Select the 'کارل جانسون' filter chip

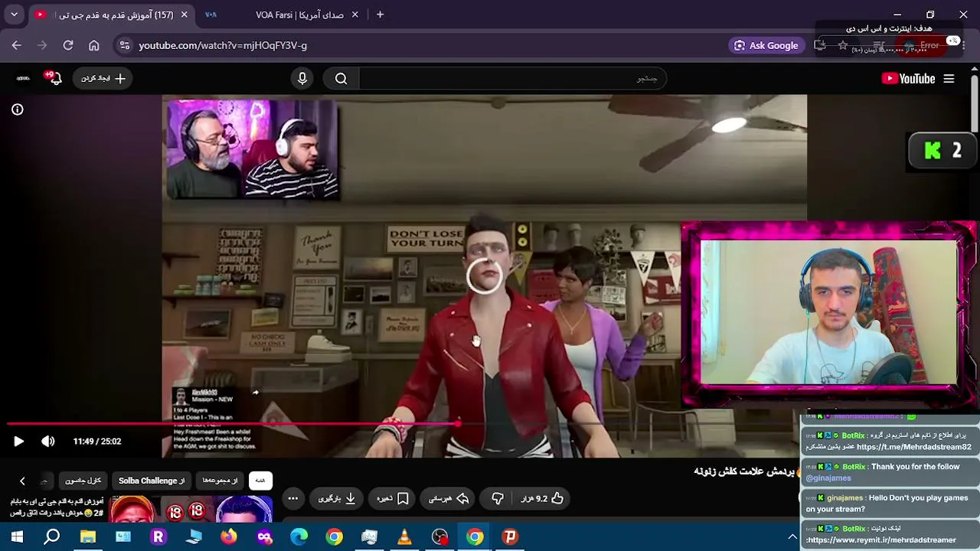pos(83,481)
